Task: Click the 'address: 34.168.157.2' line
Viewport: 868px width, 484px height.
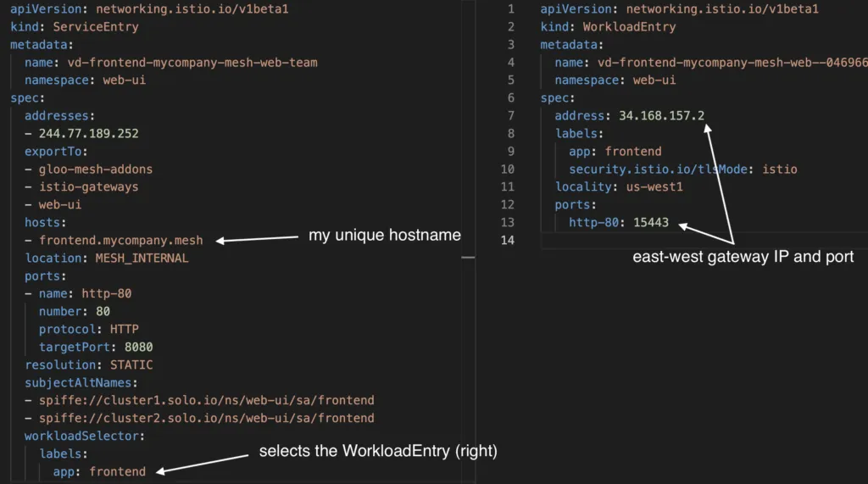Action: coord(630,116)
